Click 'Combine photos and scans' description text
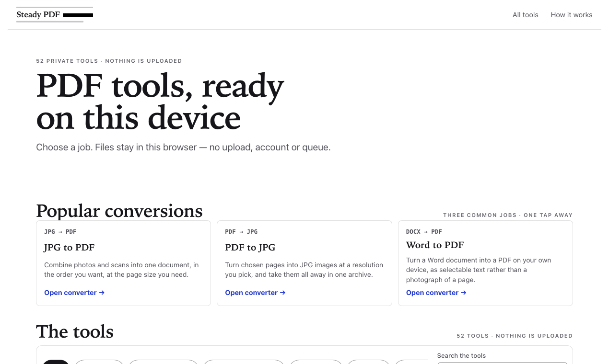The height and width of the screenshot is (364, 609). (x=121, y=270)
